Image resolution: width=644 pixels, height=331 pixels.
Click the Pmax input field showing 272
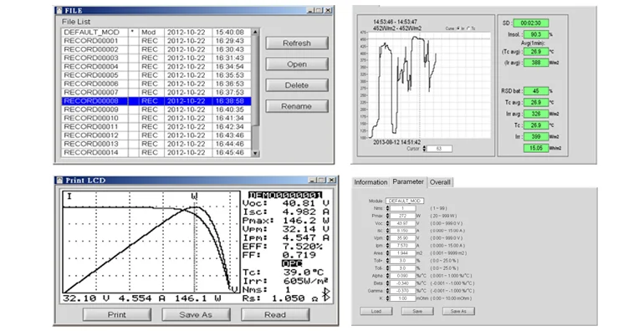[402, 216]
